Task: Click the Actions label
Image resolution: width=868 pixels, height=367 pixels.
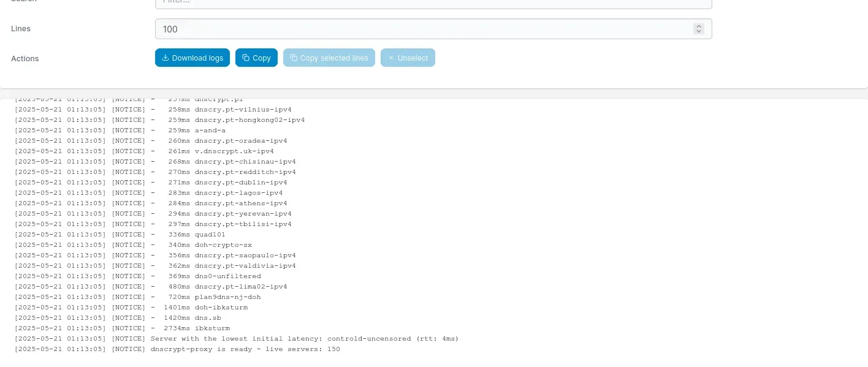Action: tap(25, 59)
